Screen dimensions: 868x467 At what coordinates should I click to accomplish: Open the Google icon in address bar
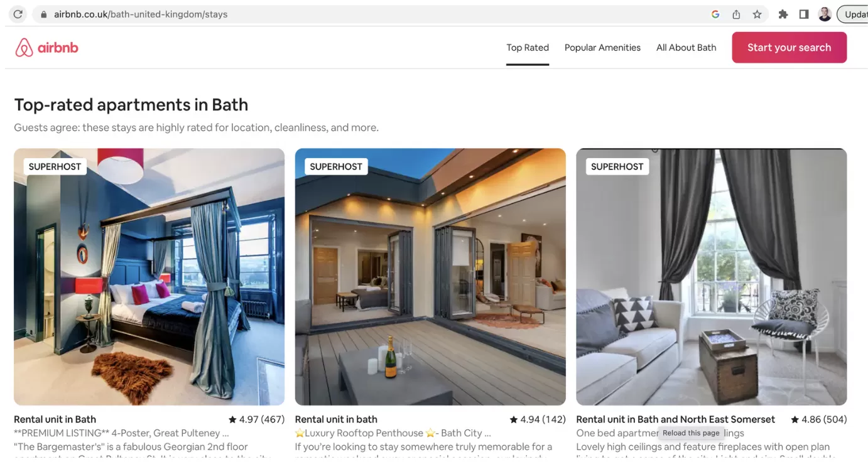coord(715,14)
